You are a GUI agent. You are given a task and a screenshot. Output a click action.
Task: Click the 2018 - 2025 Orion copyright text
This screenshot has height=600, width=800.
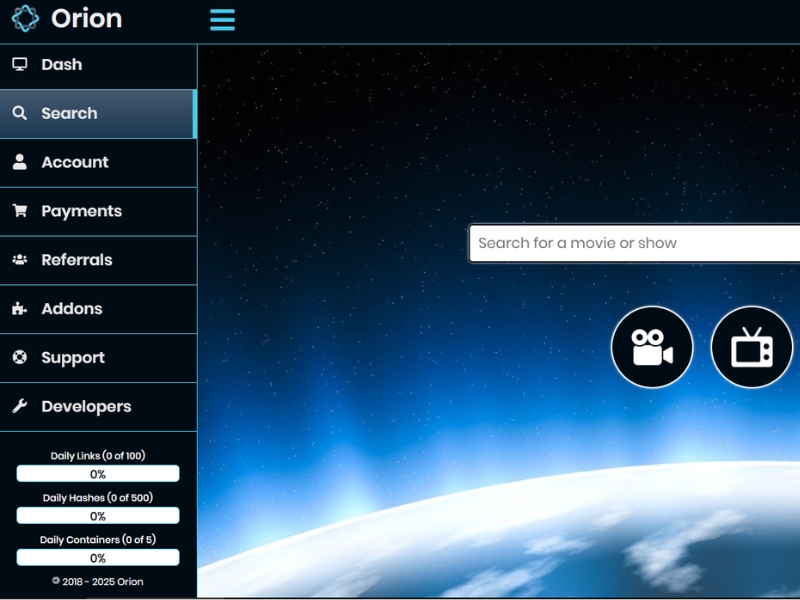98,581
